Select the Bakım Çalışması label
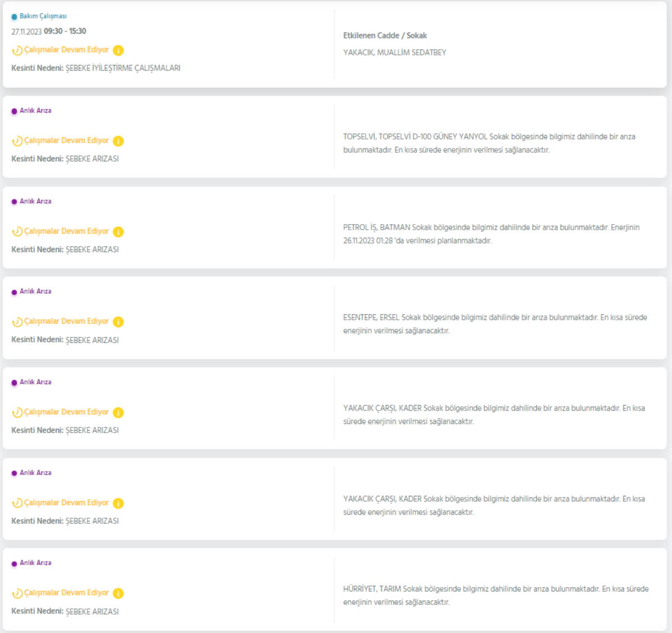This screenshot has height=633, width=672. pyautogui.click(x=43, y=16)
